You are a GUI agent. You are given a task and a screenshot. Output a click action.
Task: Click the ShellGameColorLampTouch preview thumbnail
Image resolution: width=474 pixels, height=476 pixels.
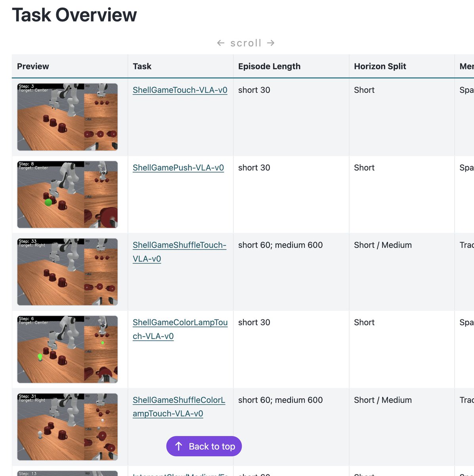click(67, 349)
